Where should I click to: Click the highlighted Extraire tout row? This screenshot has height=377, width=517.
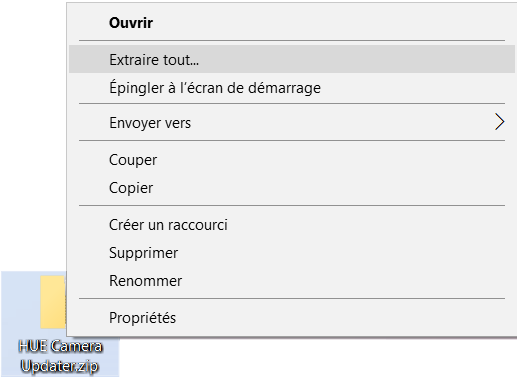[292, 59]
